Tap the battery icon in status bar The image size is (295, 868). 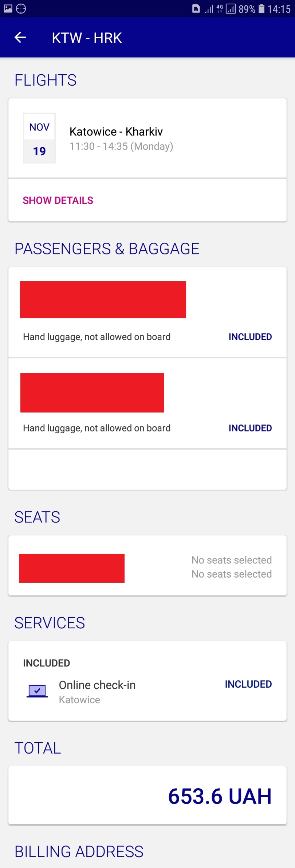click(261, 8)
